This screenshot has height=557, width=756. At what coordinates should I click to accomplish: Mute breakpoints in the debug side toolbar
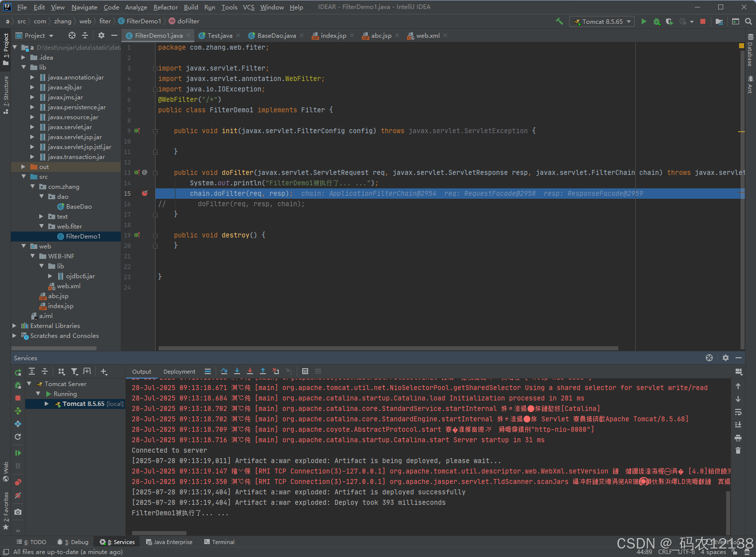click(18, 495)
